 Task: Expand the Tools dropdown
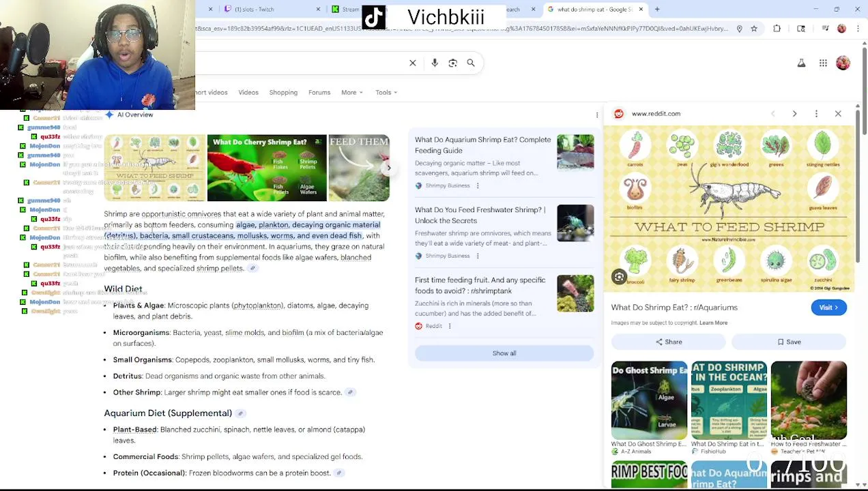pyautogui.click(x=386, y=93)
